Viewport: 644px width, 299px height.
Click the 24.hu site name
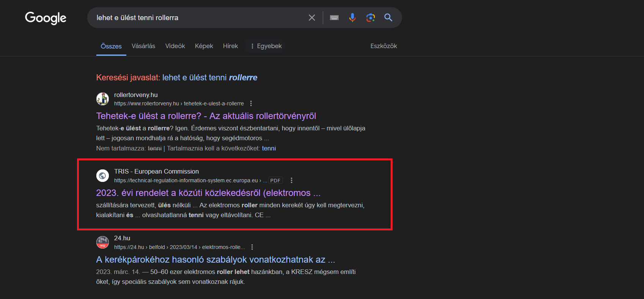coord(122,238)
